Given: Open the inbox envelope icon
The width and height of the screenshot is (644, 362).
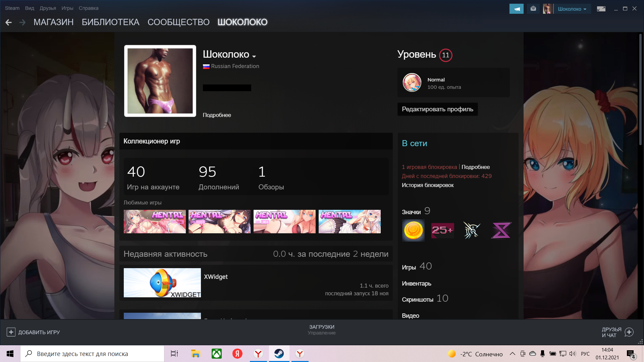Looking at the screenshot, I should click(533, 9).
